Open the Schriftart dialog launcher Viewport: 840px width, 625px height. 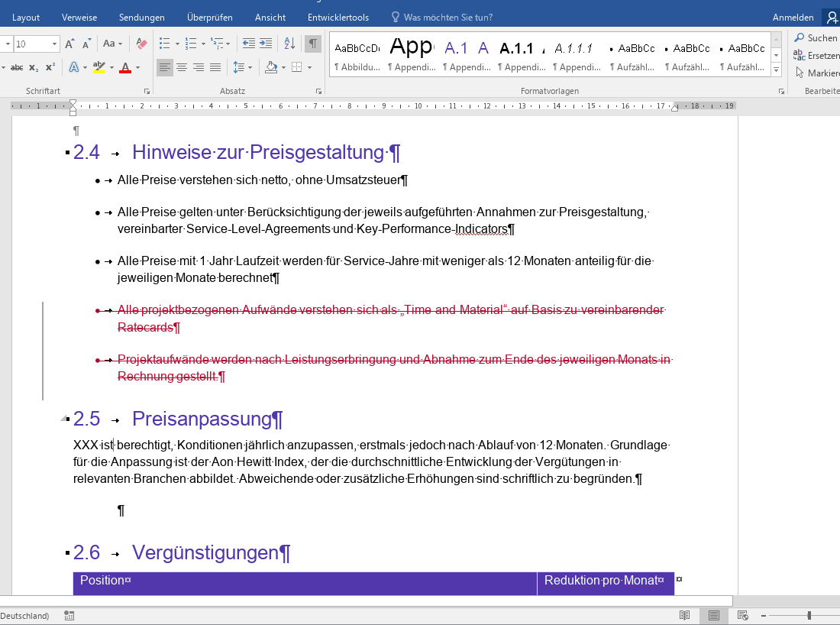tap(147, 92)
